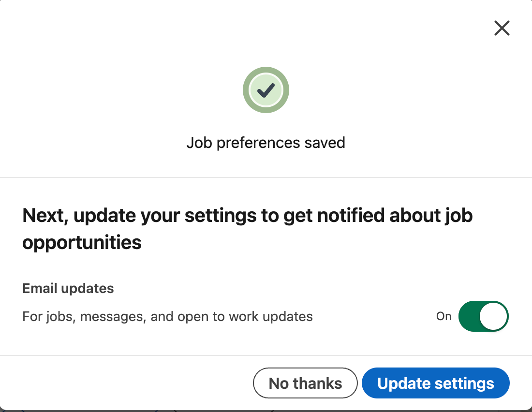Click the On label next to the switch
This screenshot has width=532, height=412.
click(443, 316)
